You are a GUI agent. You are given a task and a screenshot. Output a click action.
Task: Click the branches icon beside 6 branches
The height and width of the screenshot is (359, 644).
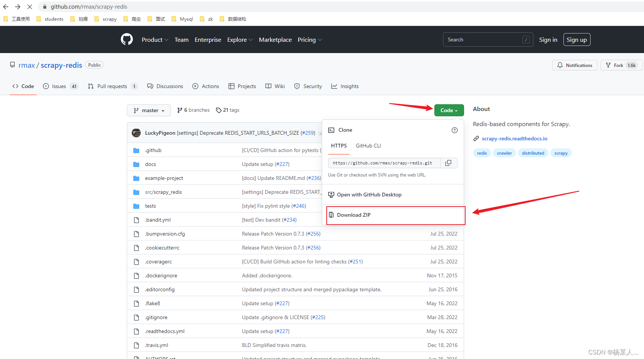point(180,110)
